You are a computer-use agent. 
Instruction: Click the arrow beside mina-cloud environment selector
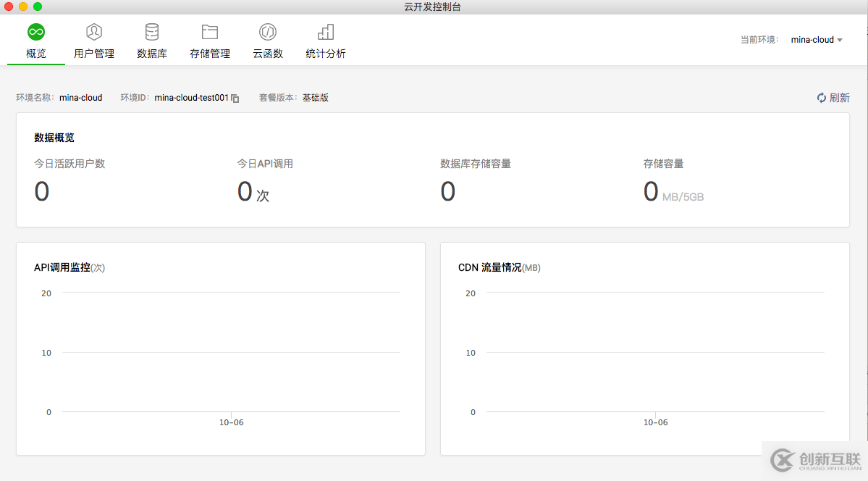840,41
